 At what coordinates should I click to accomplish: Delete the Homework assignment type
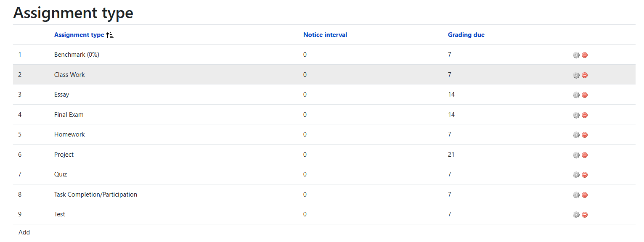pyautogui.click(x=585, y=135)
